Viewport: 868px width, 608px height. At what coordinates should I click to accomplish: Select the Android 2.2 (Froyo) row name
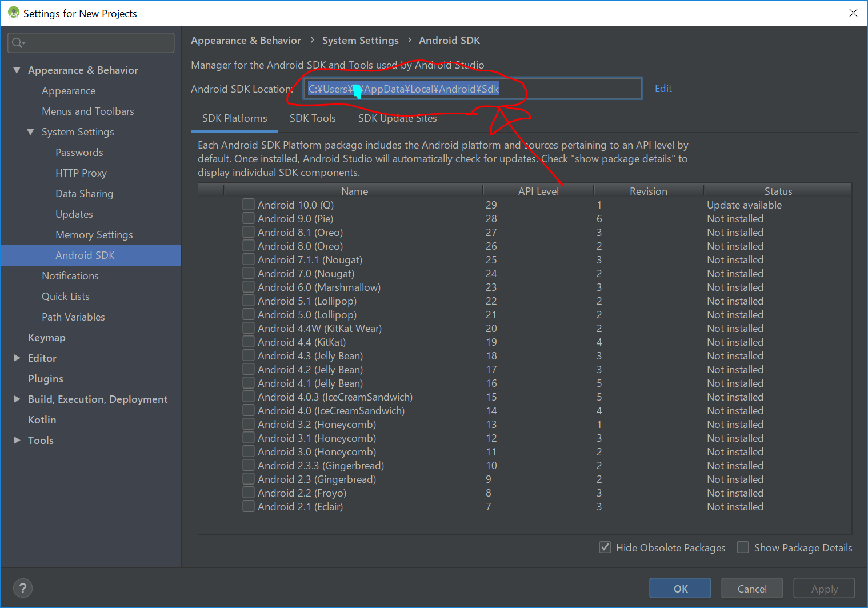302,493
